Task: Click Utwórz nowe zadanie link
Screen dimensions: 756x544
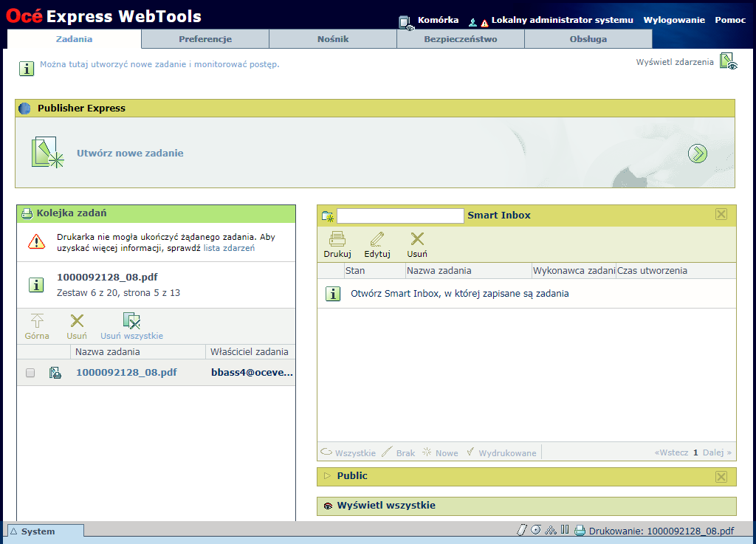Action: [x=130, y=154]
